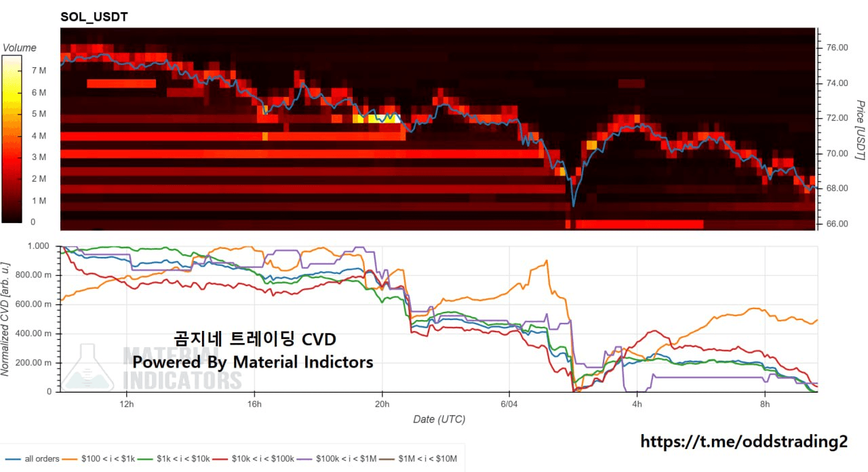Click the 12h time axis label
The width and height of the screenshot is (868, 472).
pyautogui.click(x=126, y=404)
